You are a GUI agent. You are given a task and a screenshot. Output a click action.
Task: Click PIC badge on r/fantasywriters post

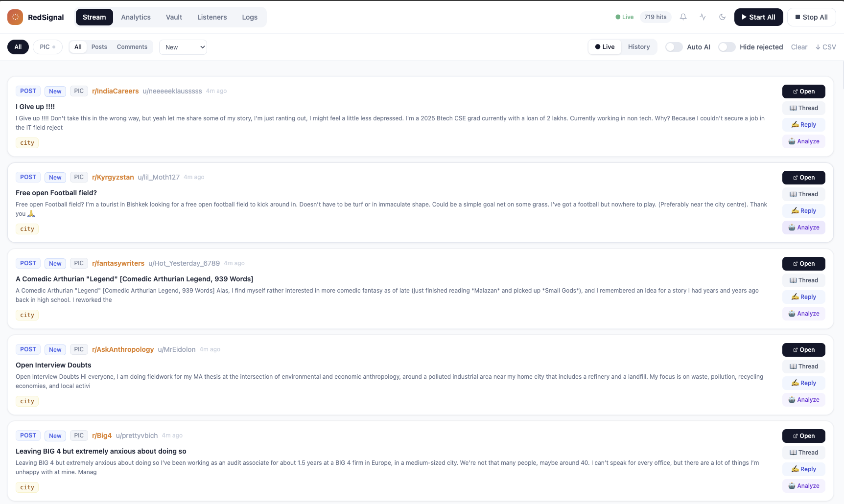(79, 263)
